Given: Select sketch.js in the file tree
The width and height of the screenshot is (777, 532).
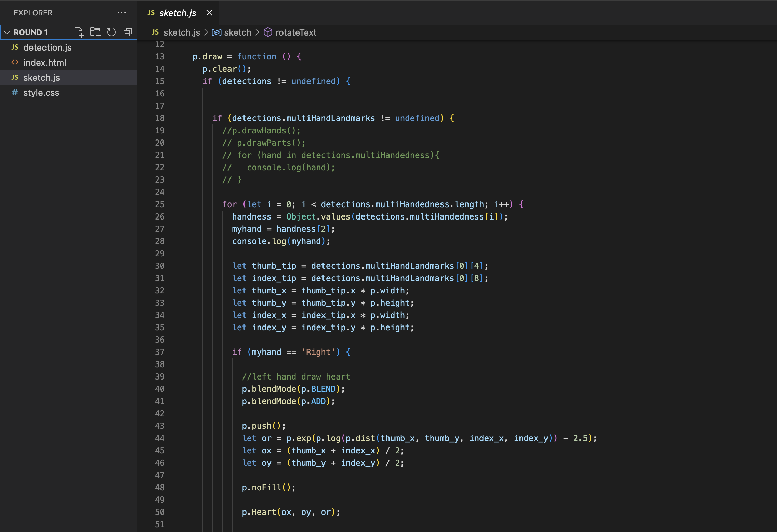Looking at the screenshot, I should 68,78.
